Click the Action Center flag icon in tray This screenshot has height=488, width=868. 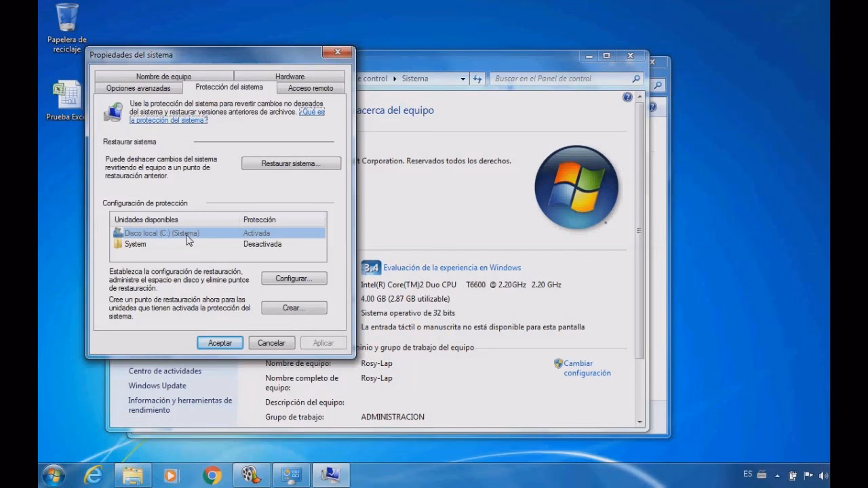pyautogui.click(x=809, y=476)
